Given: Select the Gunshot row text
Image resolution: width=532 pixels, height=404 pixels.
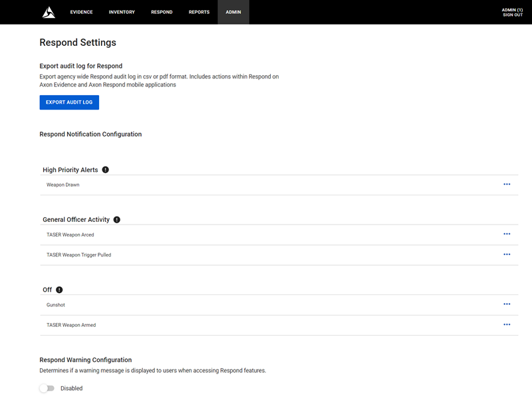Looking at the screenshot, I should (56, 305).
